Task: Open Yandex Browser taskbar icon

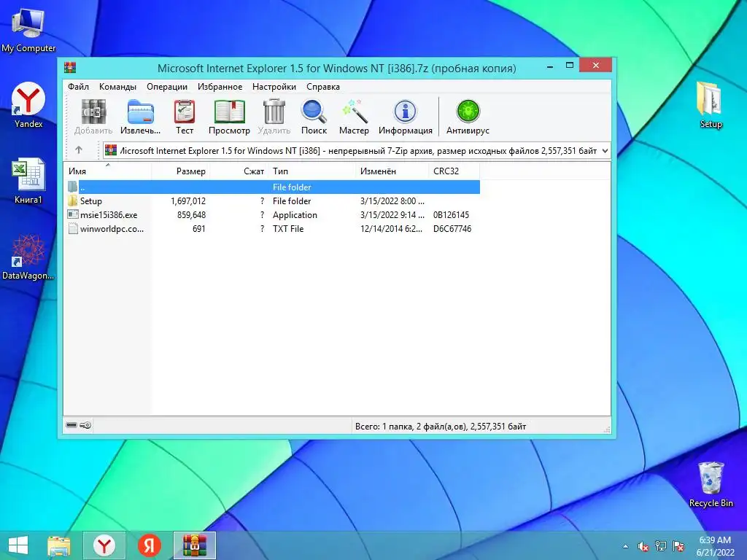Action: [x=104, y=545]
